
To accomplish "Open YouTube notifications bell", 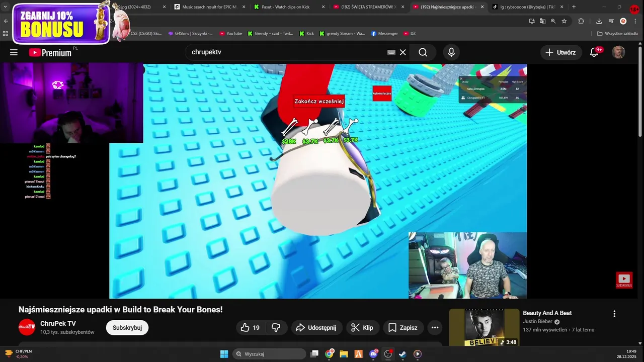I will tap(594, 52).
